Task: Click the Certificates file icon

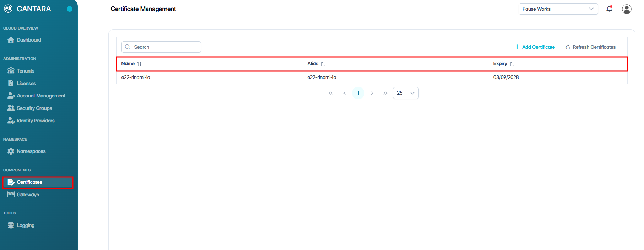Action: 11,182
